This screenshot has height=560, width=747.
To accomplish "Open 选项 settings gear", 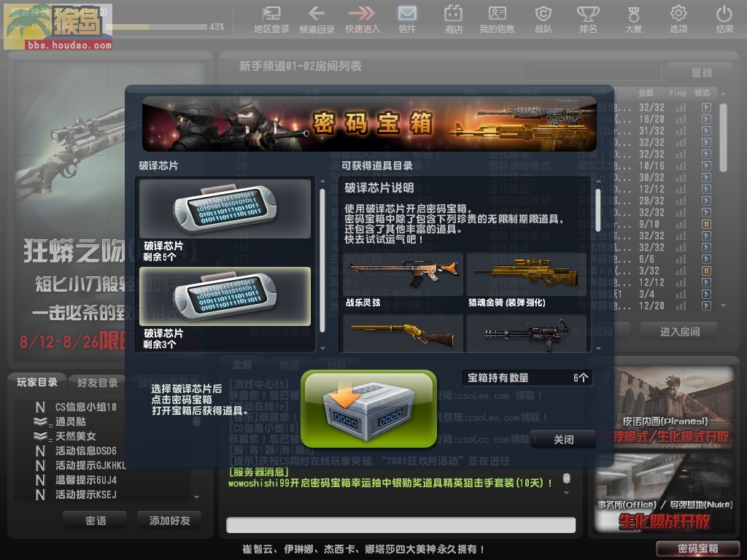I will 678,20.
